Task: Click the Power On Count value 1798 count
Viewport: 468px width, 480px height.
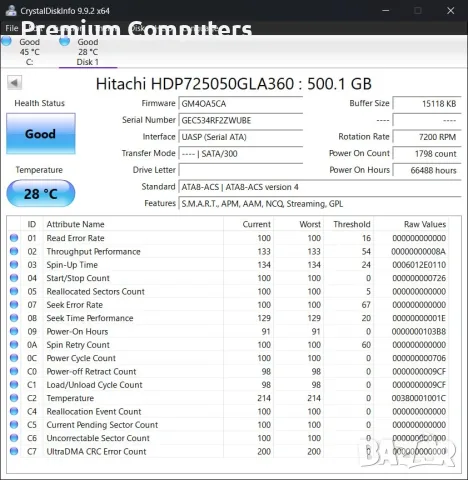Action: (427, 154)
